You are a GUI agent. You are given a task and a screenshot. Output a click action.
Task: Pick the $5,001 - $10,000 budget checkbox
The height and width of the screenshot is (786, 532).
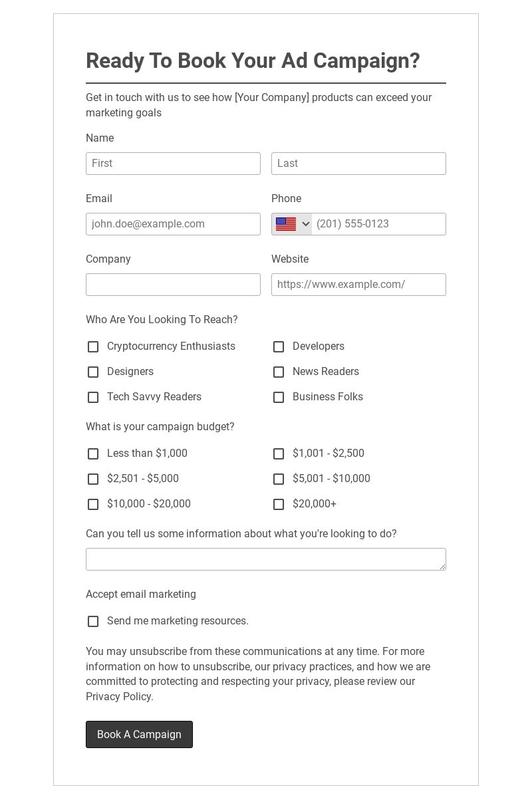279,479
